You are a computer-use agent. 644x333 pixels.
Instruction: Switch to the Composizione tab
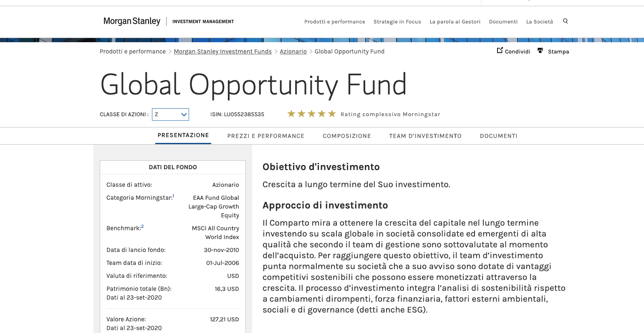[347, 136]
